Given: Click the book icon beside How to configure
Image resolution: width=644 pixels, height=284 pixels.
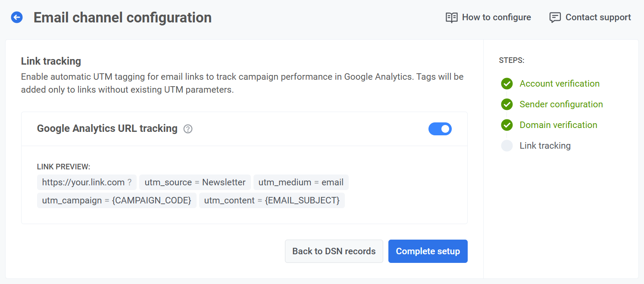Looking at the screenshot, I should pos(451,18).
